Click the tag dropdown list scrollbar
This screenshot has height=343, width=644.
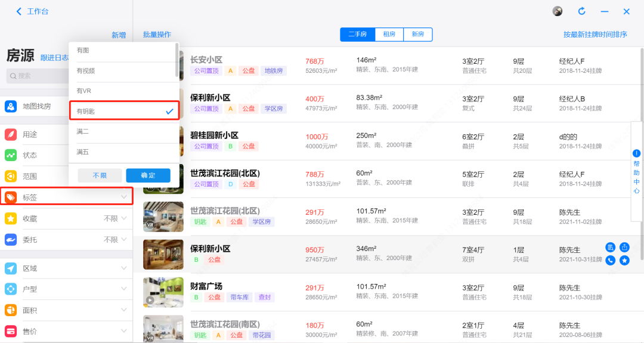coord(177,60)
